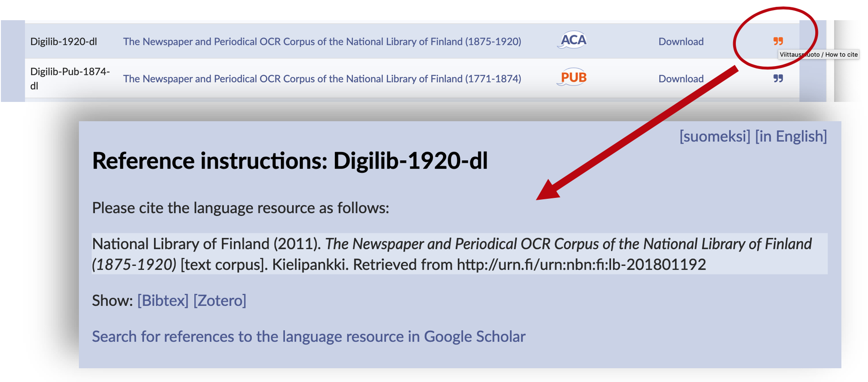This screenshot has height=382, width=868.
Task: Click the Digilib-Pub-1874-dl short name cell
Action: click(70, 79)
